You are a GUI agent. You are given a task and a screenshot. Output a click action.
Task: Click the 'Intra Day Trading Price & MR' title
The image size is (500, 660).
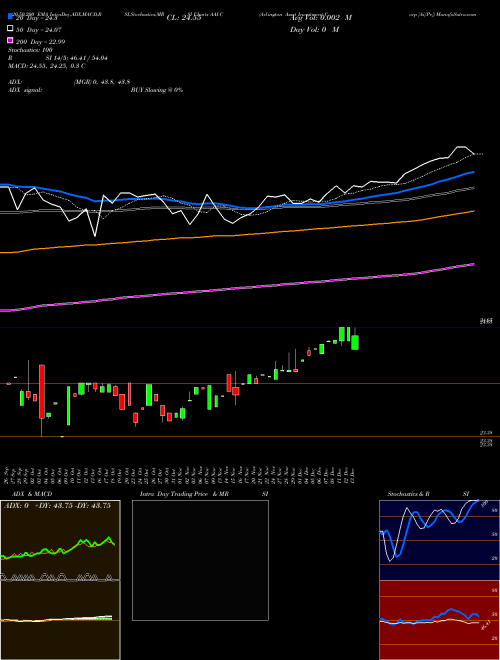click(184, 494)
